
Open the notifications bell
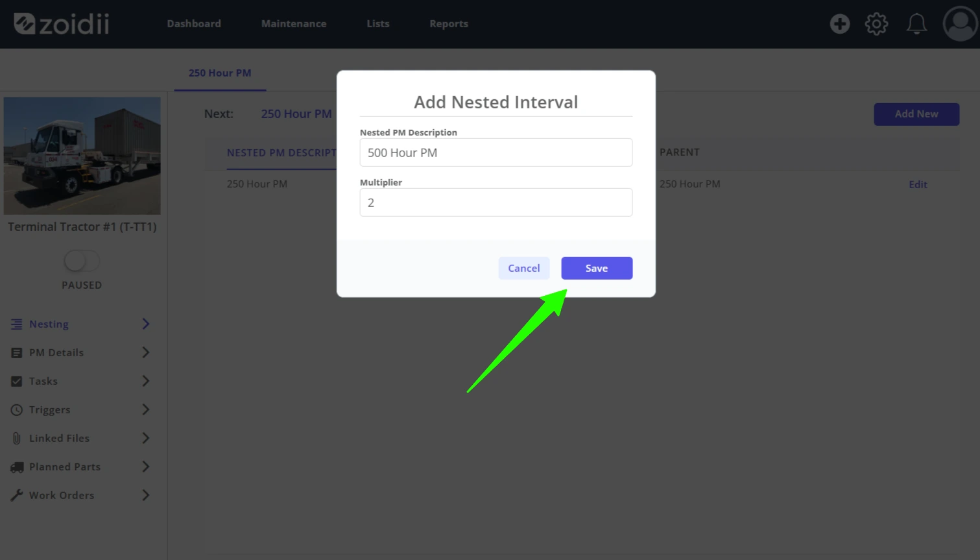click(916, 24)
